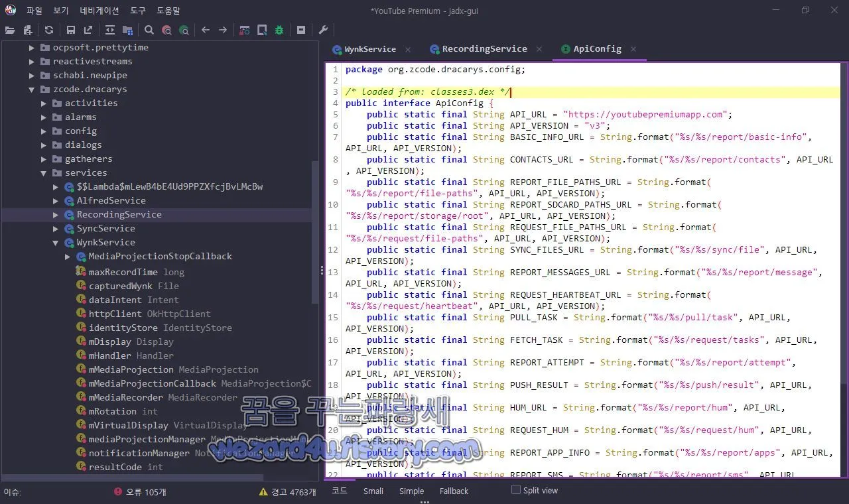Open a file with the folder icon
This screenshot has height=504, width=849.
pos(10,30)
